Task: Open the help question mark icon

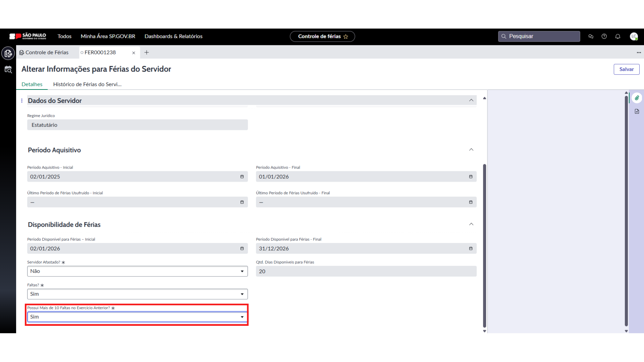Action: click(604, 36)
